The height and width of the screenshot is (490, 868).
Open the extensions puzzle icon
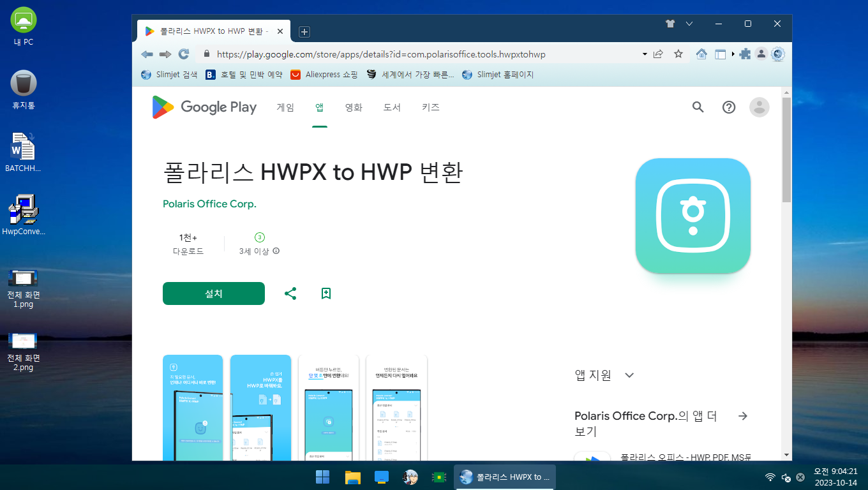click(745, 54)
